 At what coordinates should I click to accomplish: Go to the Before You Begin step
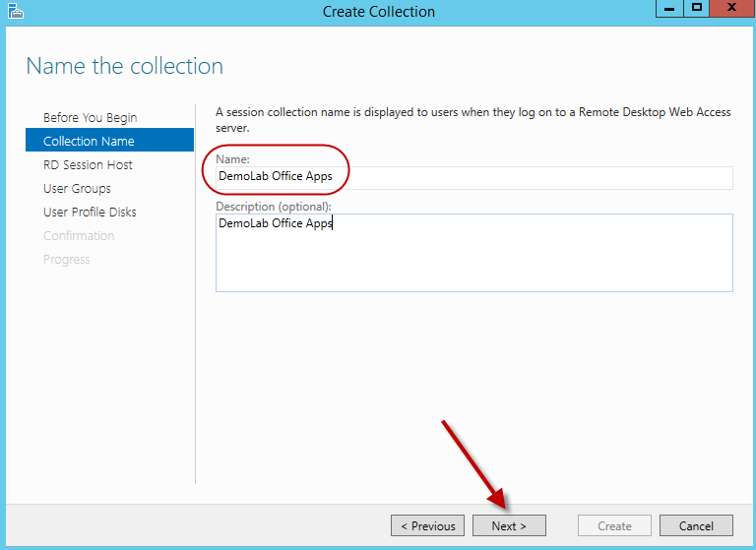click(x=90, y=118)
